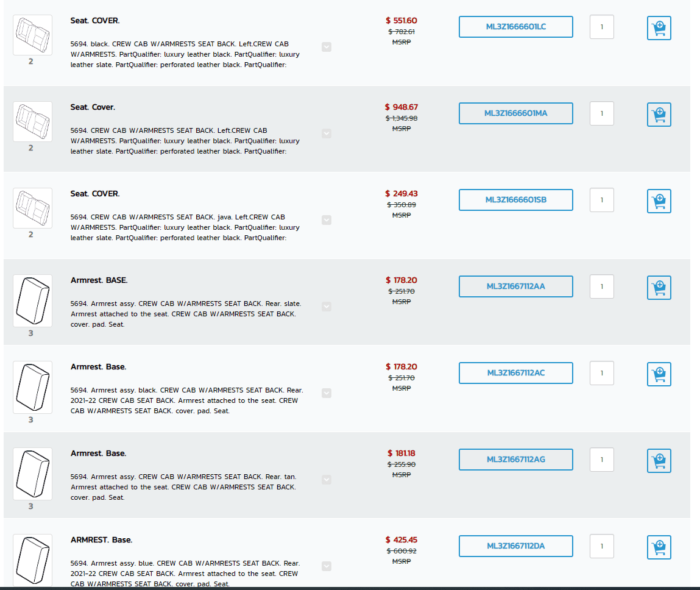
Task: Open part number ML3Z1666601LC
Action: click(515, 27)
